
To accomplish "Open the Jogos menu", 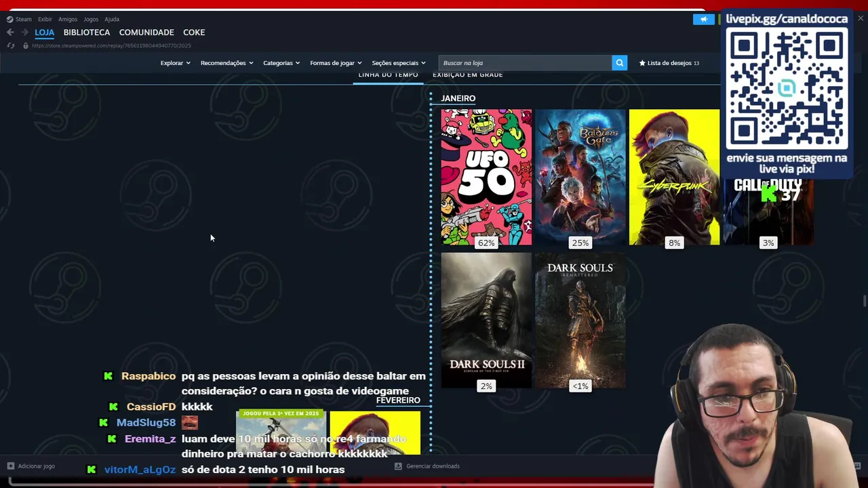I will (x=91, y=19).
